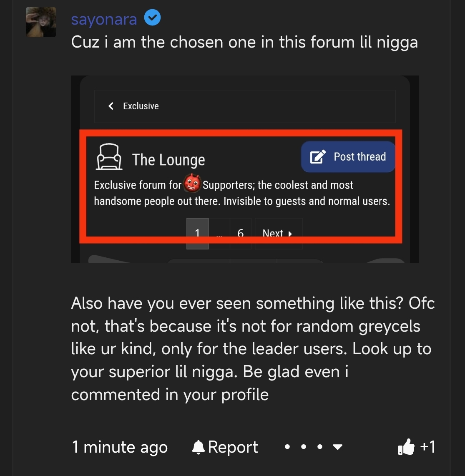Click the back chevron beside Exclusive
Viewport: 465px width, 476px height.
[x=111, y=106]
